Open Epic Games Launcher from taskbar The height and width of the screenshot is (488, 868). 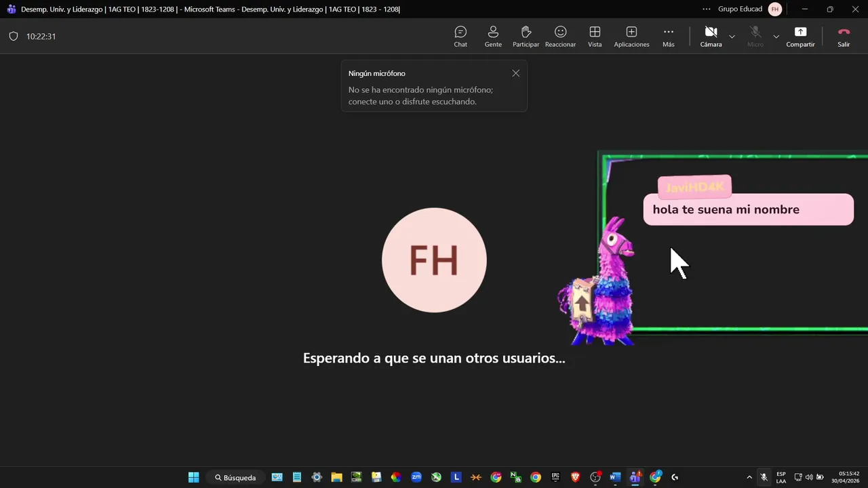pos(555,477)
